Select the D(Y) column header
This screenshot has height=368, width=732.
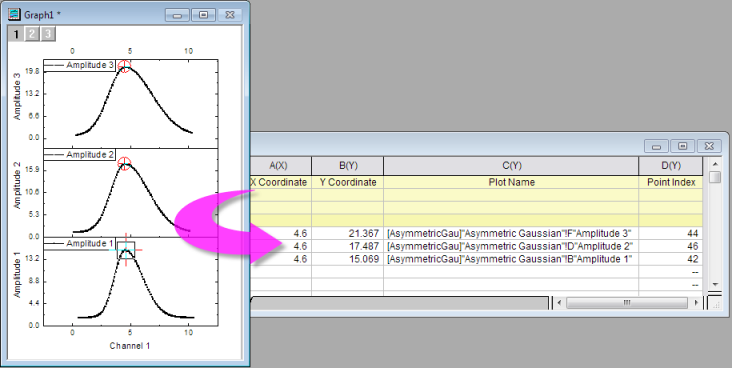tap(670, 166)
